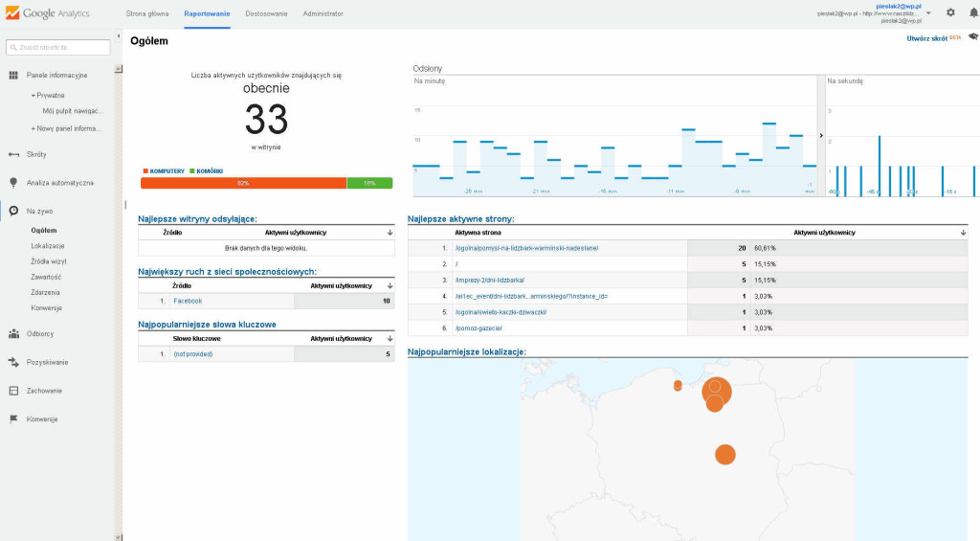This screenshot has width=980, height=541.
Task: Click Mój pulpit nawigacyjny item
Action: coord(73,111)
